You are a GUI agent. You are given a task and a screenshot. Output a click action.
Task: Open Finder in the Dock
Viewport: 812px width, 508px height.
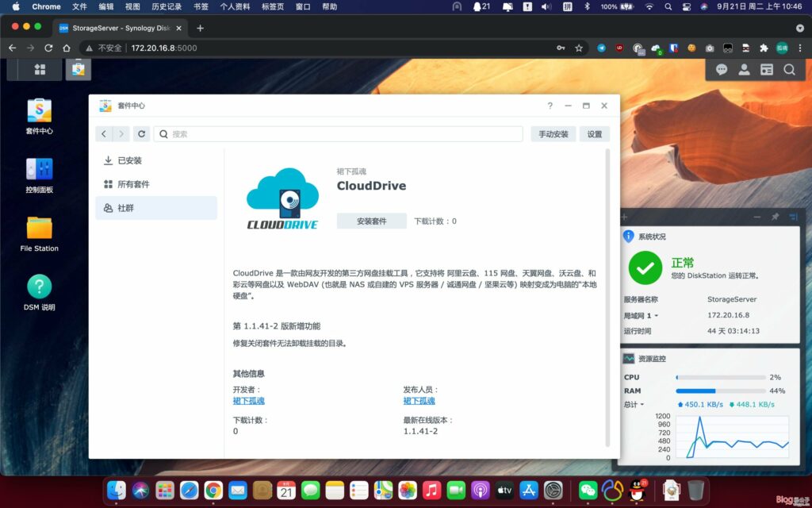[x=117, y=491]
